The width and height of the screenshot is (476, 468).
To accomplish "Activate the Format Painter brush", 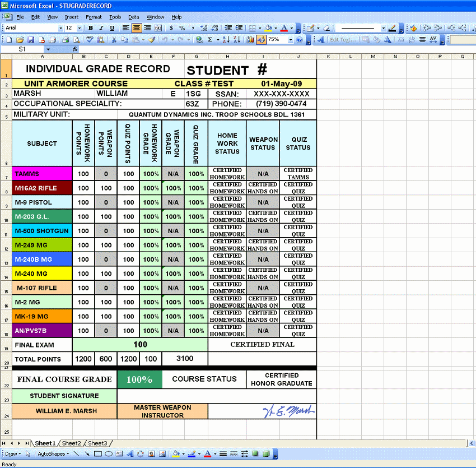I will coord(152,39).
